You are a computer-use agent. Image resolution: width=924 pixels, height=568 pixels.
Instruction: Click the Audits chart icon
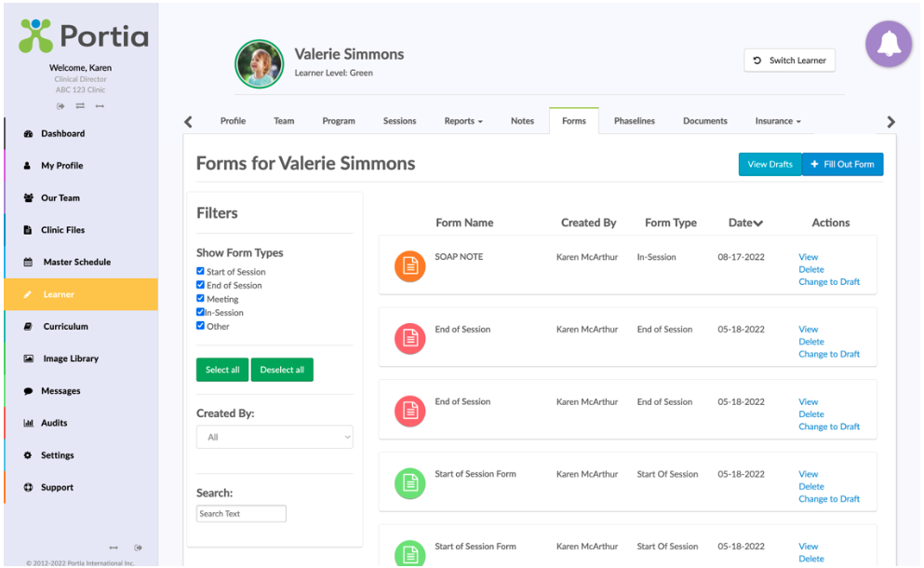(x=28, y=423)
